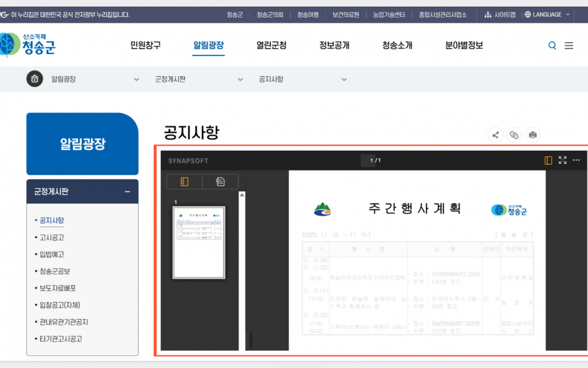The image size is (588, 368).
Task: Open more options in the document viewer
Action: 576,160
